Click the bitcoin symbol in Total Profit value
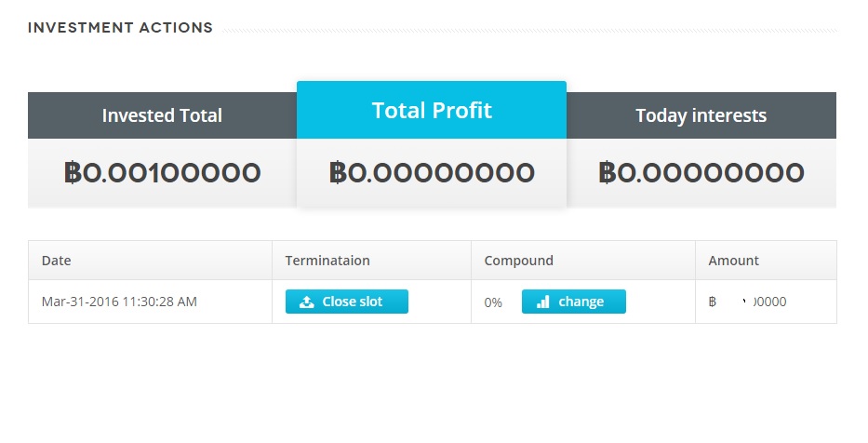This screenshot has width=868, height=443. 339,172
